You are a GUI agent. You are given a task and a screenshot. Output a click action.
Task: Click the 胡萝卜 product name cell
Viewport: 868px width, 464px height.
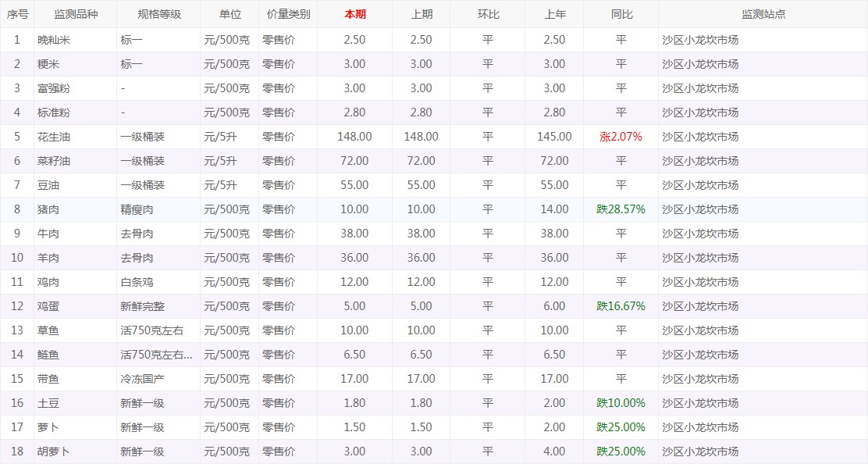point(54,452)
